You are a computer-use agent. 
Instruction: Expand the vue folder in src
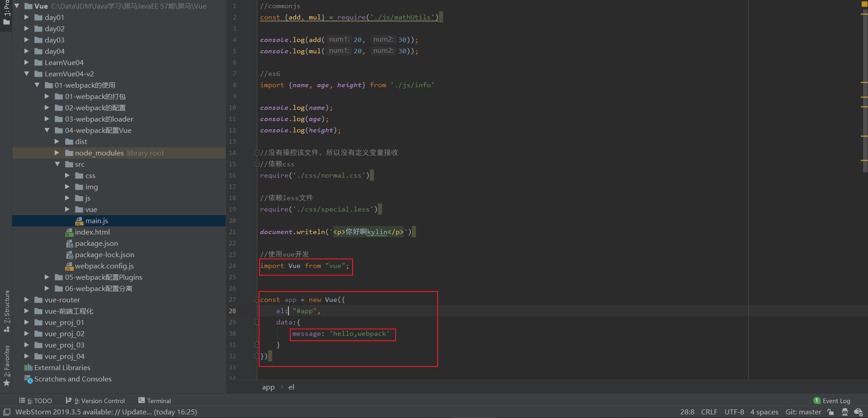coord(67,209)
